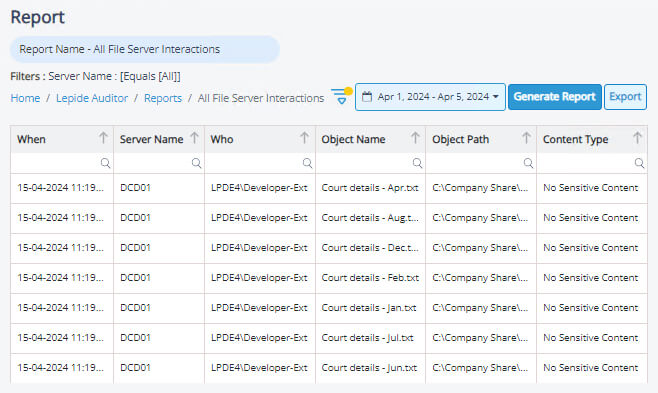Click the Export button
This screenshot has width=658, height=393.
(x=625, y=97)
